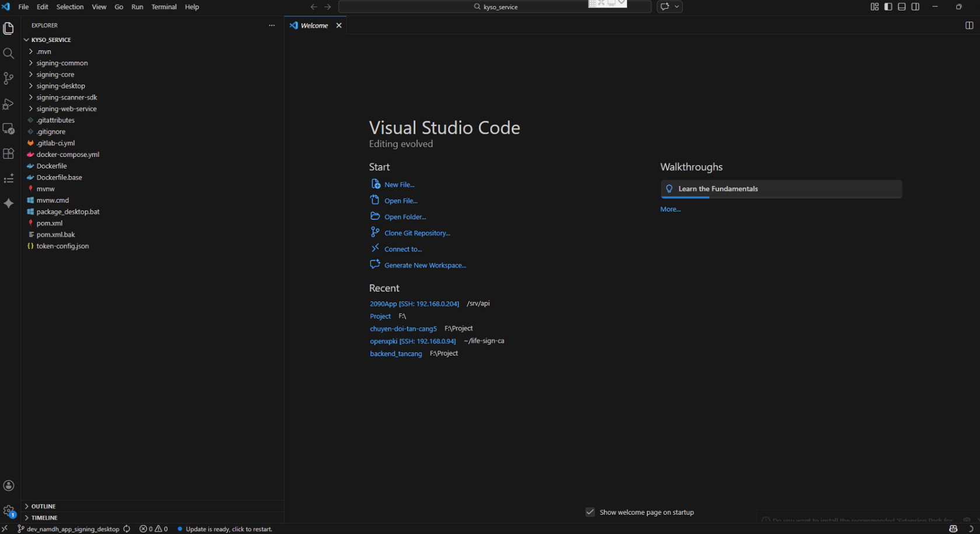This screenshot has width=980, height=534.
Task: Open the Extensions view icon
Action: 8,154
